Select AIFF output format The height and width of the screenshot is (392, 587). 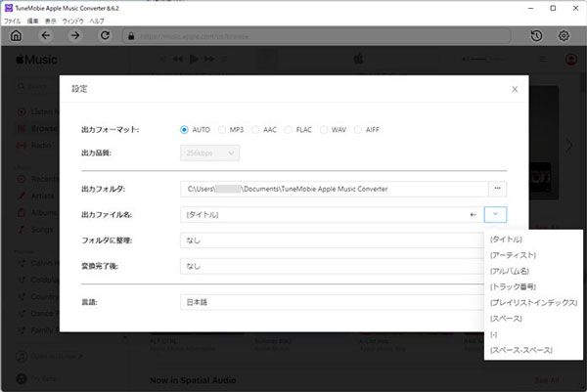click(358, 130)
